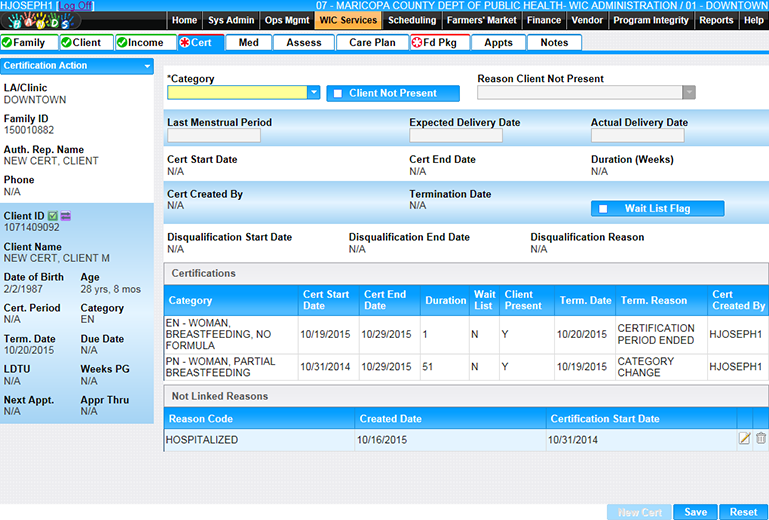Click the Save button
The image size is (769, 520).
696,512
